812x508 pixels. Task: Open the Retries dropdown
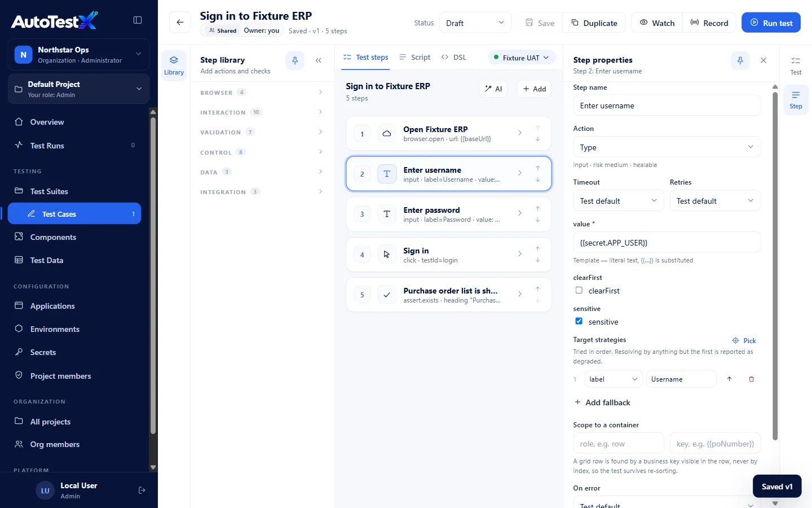[x=715, y=201]
